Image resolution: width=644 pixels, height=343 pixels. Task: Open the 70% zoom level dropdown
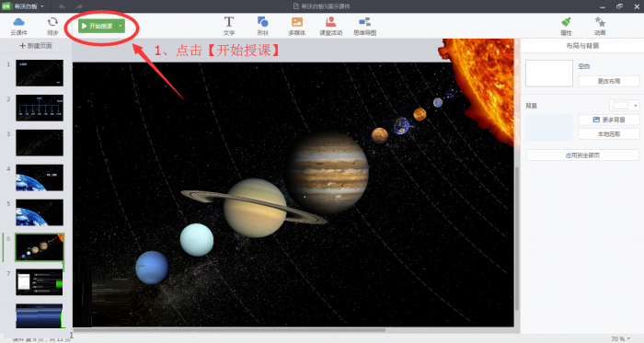coord(621,339)
